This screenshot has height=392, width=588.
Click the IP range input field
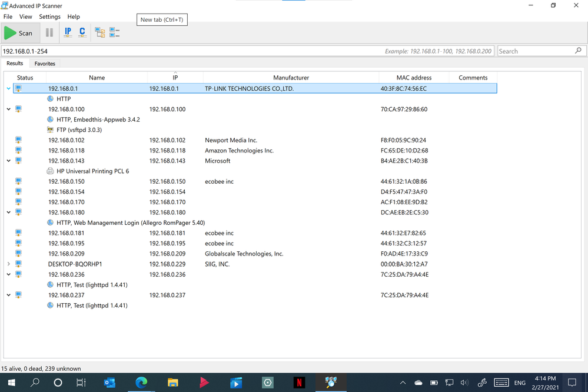[188, 51]
